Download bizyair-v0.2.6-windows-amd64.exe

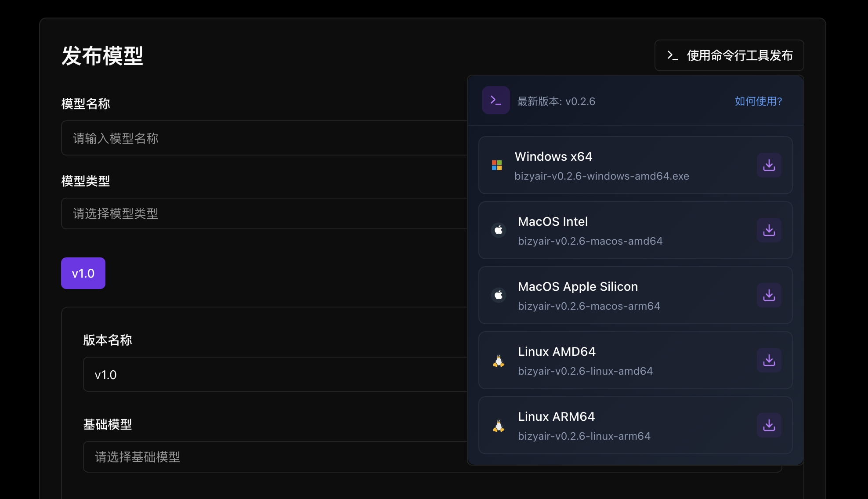click(769, 165)
